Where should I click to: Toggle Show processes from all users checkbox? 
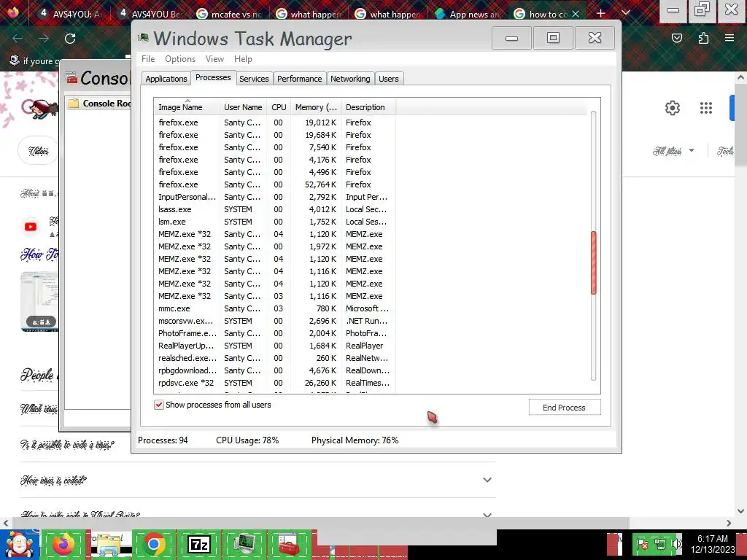158,405
